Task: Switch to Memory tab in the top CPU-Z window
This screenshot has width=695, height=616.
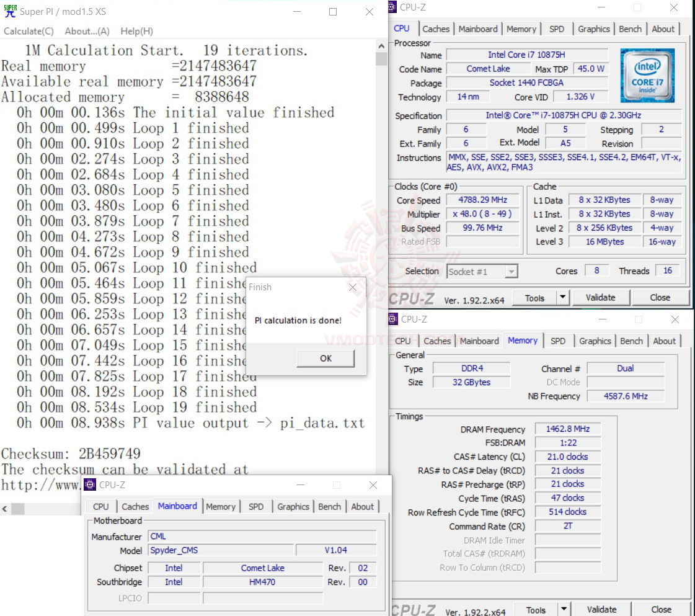Action: pos(521,29)
